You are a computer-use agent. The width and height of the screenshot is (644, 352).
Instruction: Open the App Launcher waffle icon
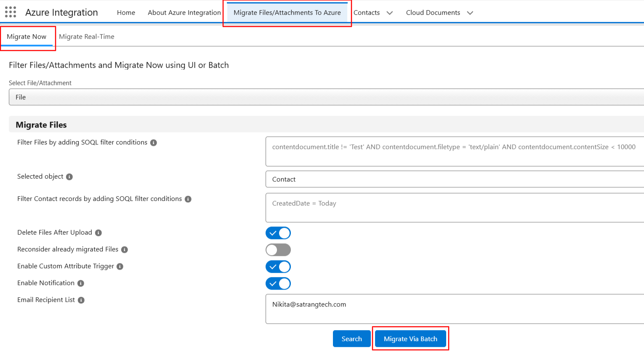tap(11, 12)
